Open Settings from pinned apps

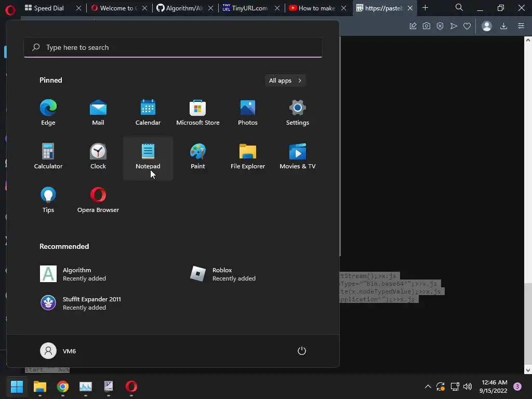coord(298,113)
